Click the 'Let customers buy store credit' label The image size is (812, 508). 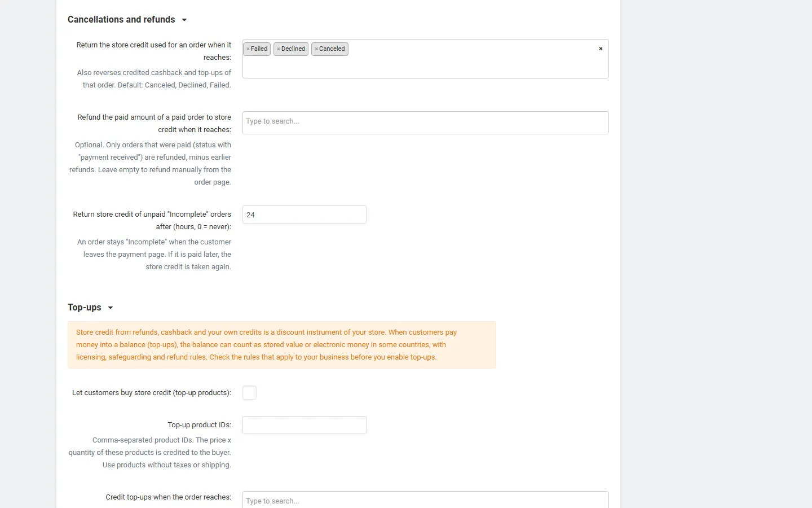tap(152, 393)
